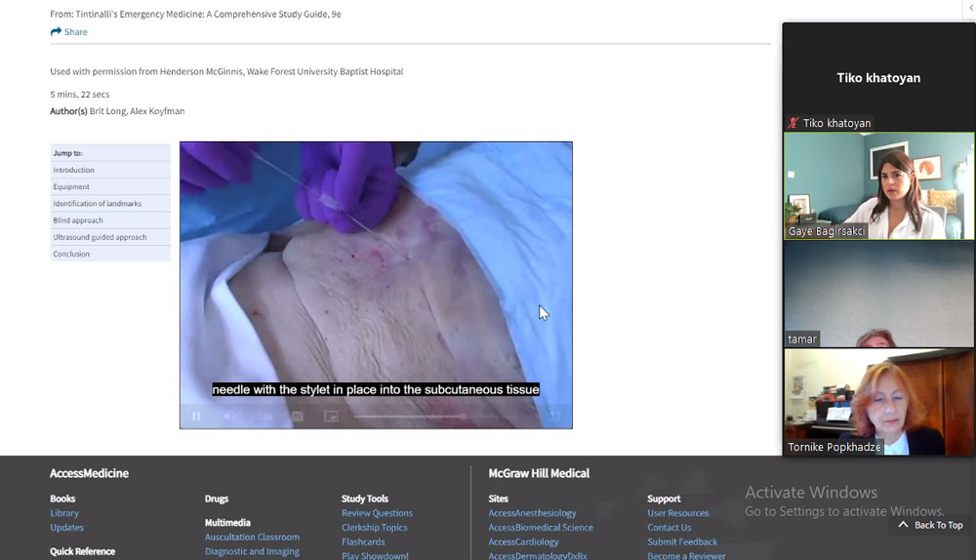Click the muted microphone icon beside Tiko khatoyan
This screenshot has height=560, width=976.
[x=793, y=123]
